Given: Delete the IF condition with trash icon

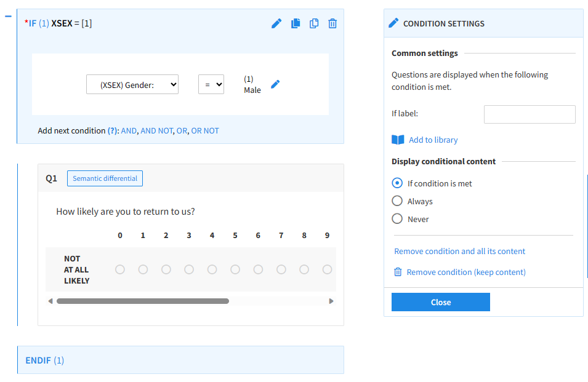Looking at the screenshot, I should 332,23.
